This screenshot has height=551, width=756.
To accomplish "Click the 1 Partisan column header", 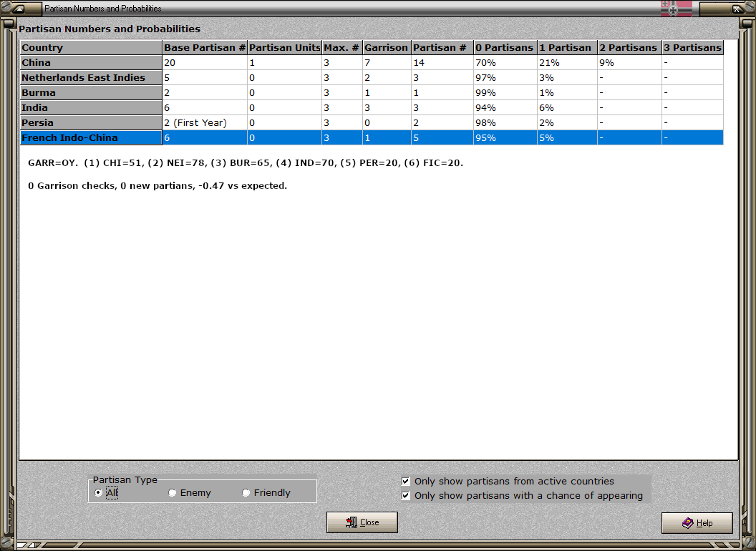I will [x=568, y=47].
